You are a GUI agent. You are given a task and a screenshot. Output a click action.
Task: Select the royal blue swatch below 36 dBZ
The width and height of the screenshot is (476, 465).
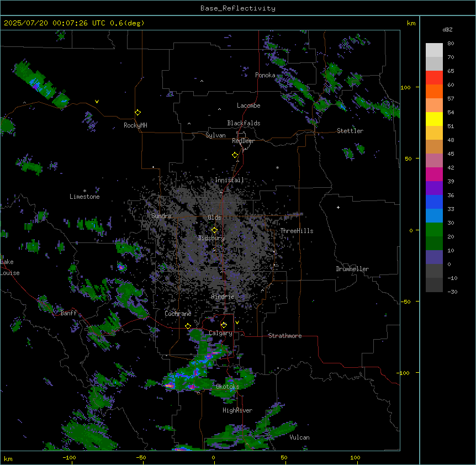[x=434, y=202]
